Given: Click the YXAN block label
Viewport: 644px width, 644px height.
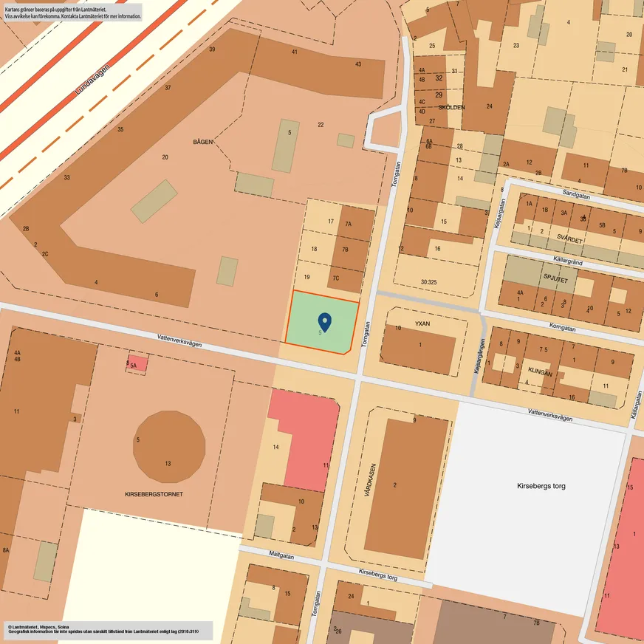Looking at the screenshot, I should tap(422, 323).
